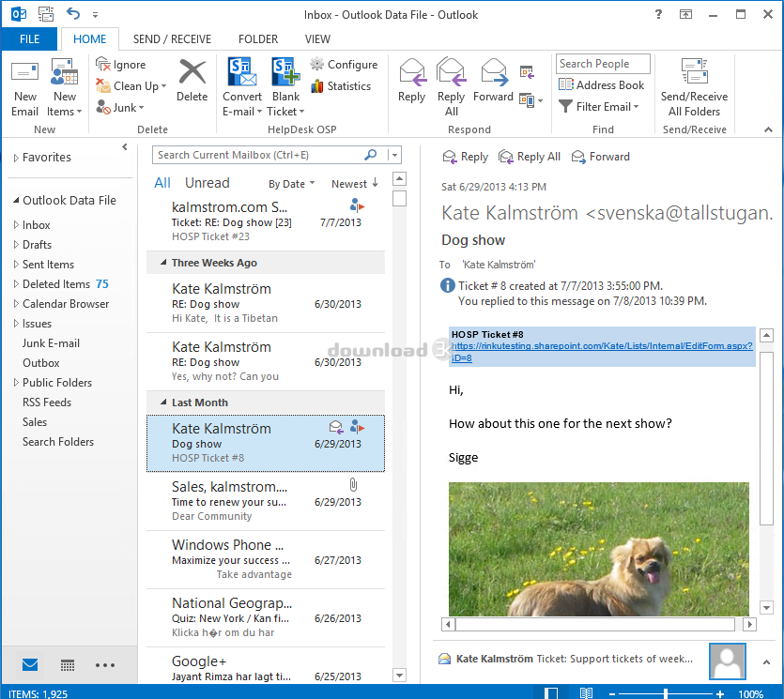Open the Windows Phone message
Screen dimensions: 784x699
point(266,559)
